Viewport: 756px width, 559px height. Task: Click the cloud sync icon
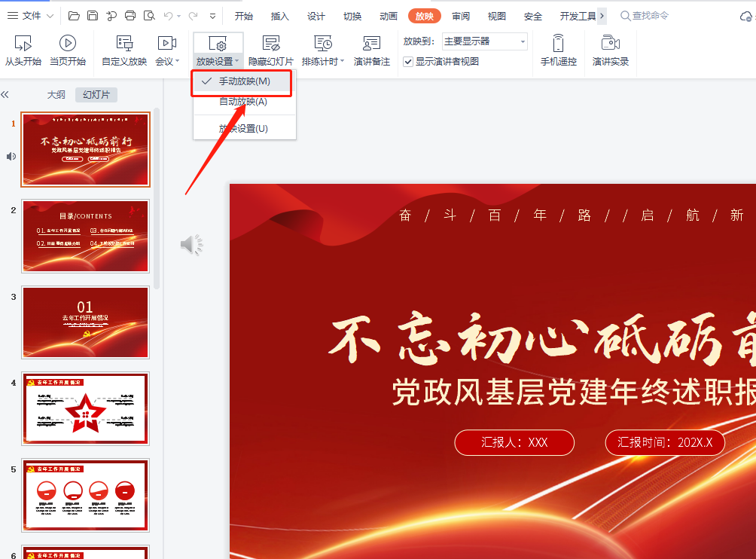click(x=746, y=17)
